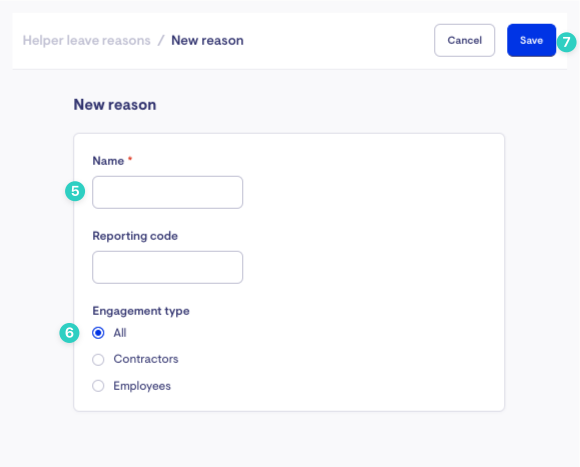
Task: Click the teal step 5 badge
Action: [75, 191]
